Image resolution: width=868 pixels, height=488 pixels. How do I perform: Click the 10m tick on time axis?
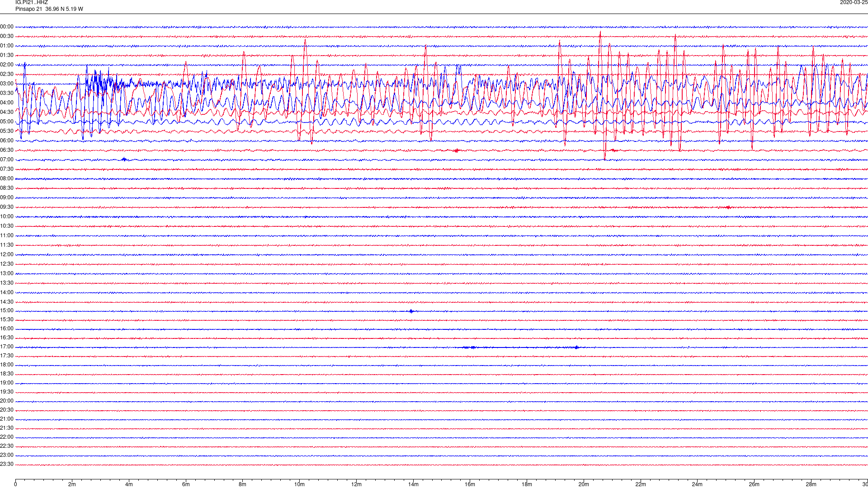300,484
